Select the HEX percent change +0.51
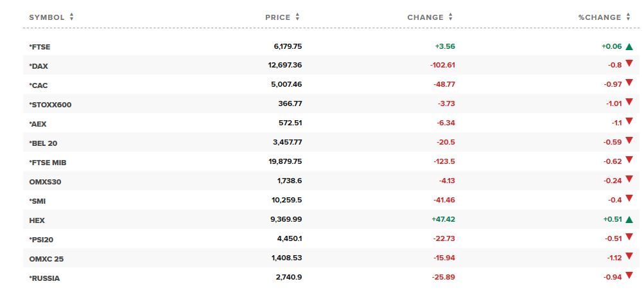The height and width of the screenshot is (295, 644). pyautogui.click(x=613, y=219)
